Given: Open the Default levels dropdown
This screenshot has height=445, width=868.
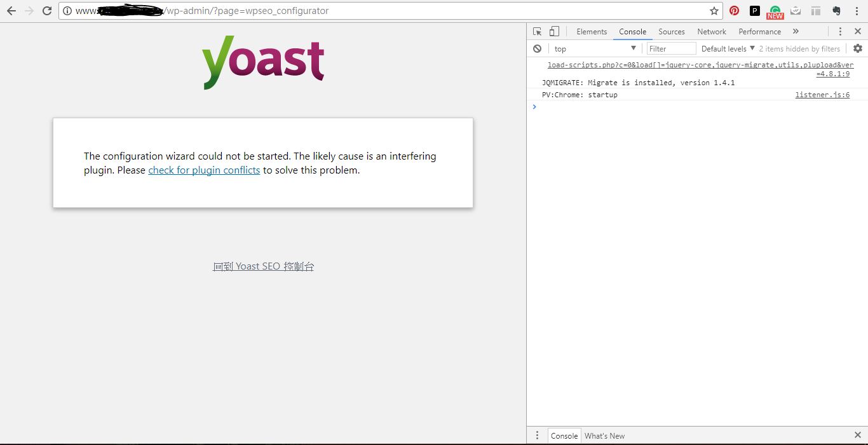Looking at the screenshot, I should tap(728, 48).
